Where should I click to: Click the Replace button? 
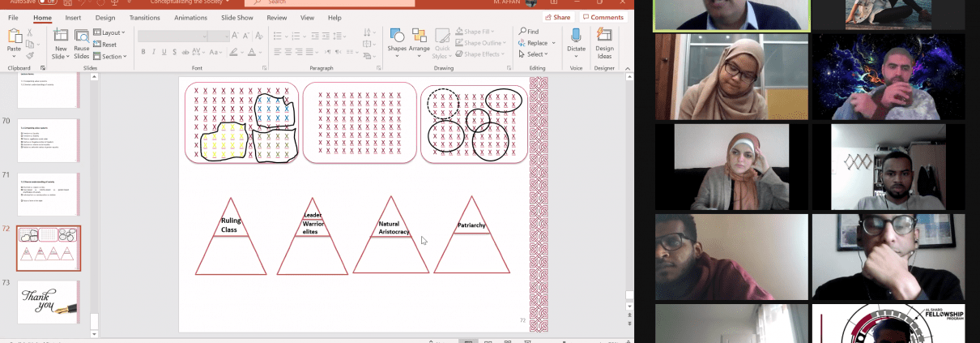coord(535,43)
